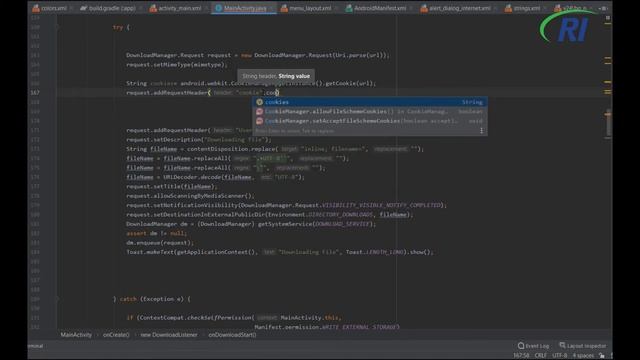640x360 pixels.
Task: Click the Toast.makeText line
Action: click(280, 252)
